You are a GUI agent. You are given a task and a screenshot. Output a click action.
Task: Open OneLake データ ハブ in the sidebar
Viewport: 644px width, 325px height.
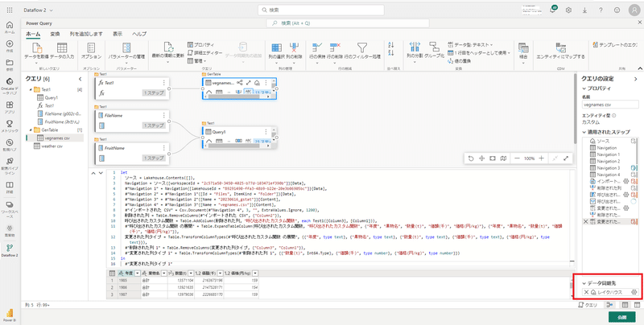10,87
